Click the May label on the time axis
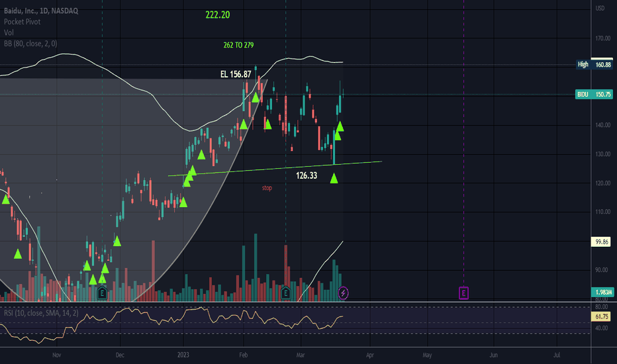This screenshot has height=364, width=617. pyautogui.click(x=428, y=355)
